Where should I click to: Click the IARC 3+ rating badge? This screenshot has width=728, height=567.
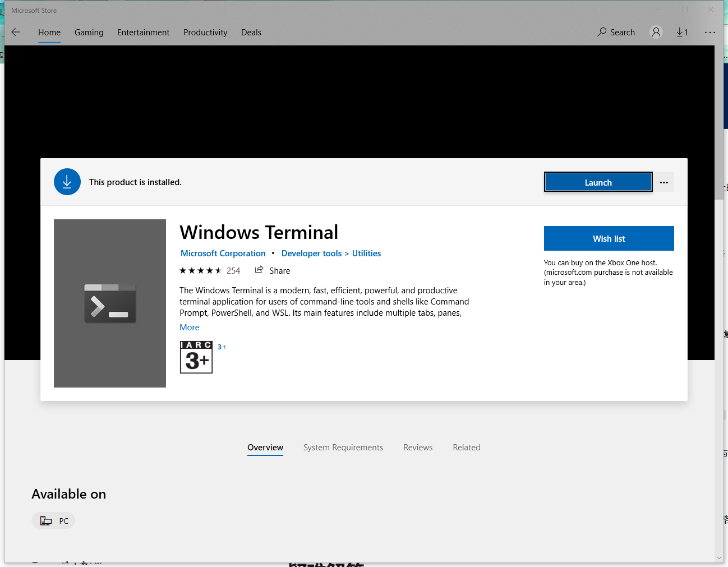pos(196,357)
